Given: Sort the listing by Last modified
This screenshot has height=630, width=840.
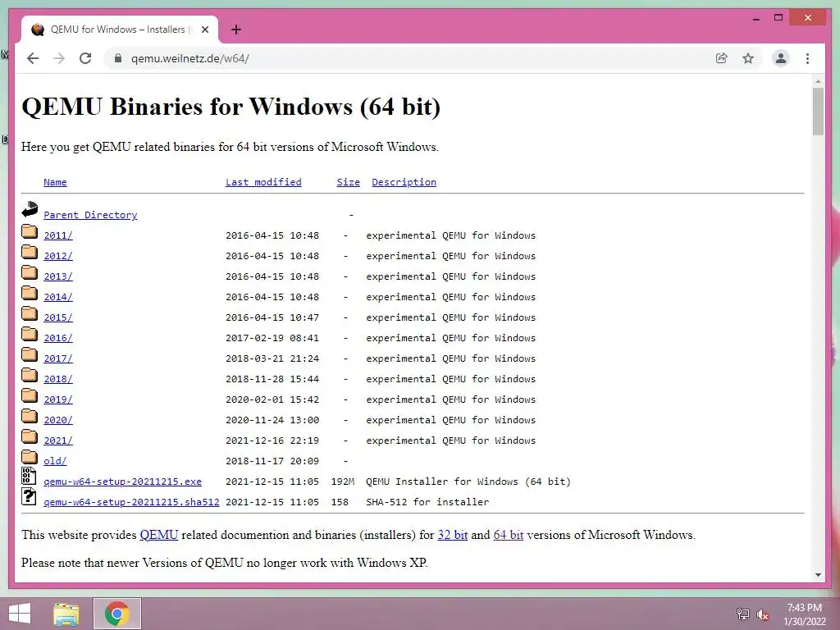Looking at the screenshot, I should pyautogui.click(x=263, y=182).
